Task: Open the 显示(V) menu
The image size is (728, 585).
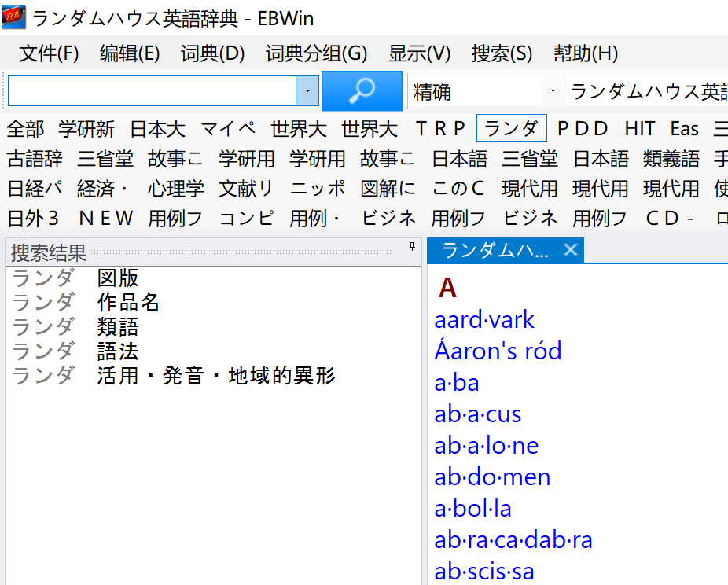Action: tap(420, 53)
